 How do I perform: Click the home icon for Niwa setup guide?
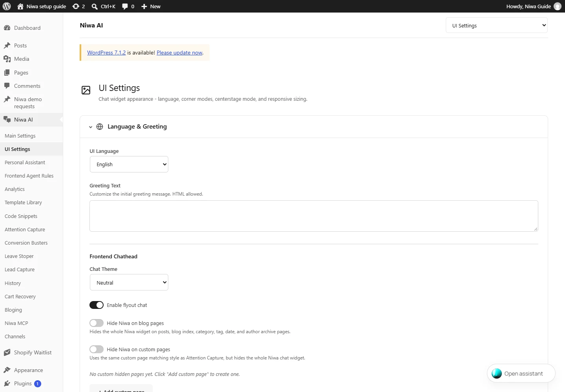coord(20,6)
